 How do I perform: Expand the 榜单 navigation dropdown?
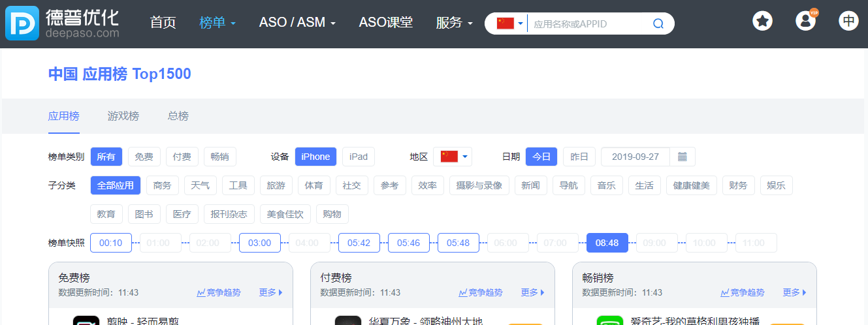[x=217, y=23]
